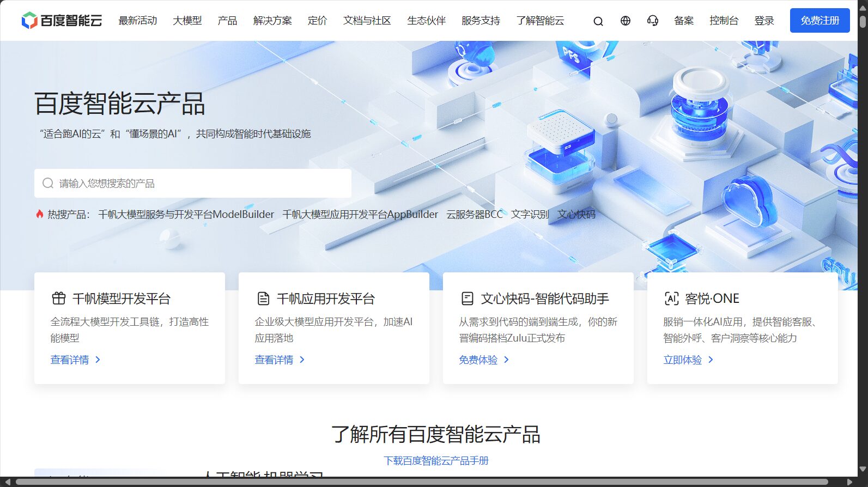Screen dimensions: 868x487
Task: Click the gift icon beside 千帆模型开发平台
Action: (x=59, y=298)
